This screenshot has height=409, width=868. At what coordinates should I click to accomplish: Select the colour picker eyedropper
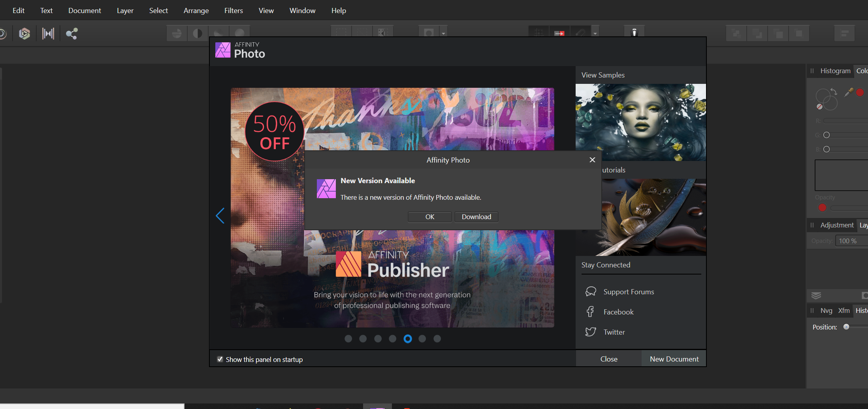click(x=848, y=92)
